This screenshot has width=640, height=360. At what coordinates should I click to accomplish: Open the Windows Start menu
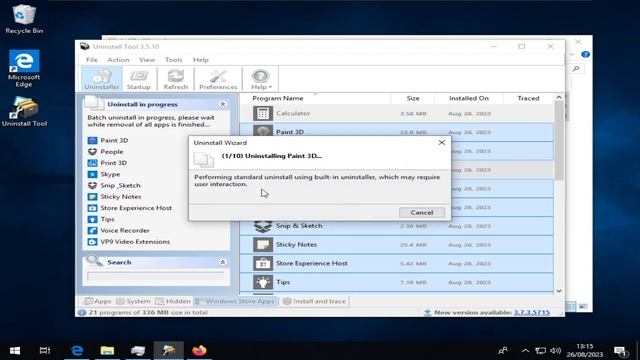15,351
